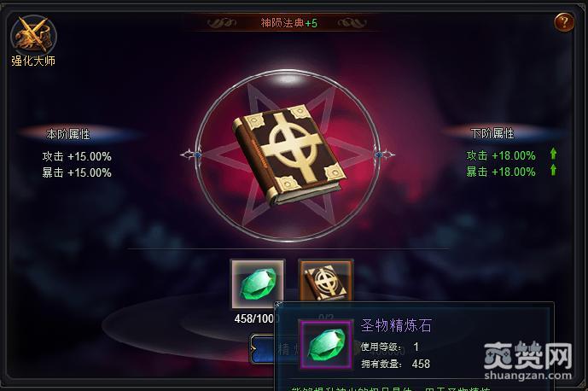588x391 pixels.
Task: Click the blue 精炼 refine button
Action: point(263,349)
